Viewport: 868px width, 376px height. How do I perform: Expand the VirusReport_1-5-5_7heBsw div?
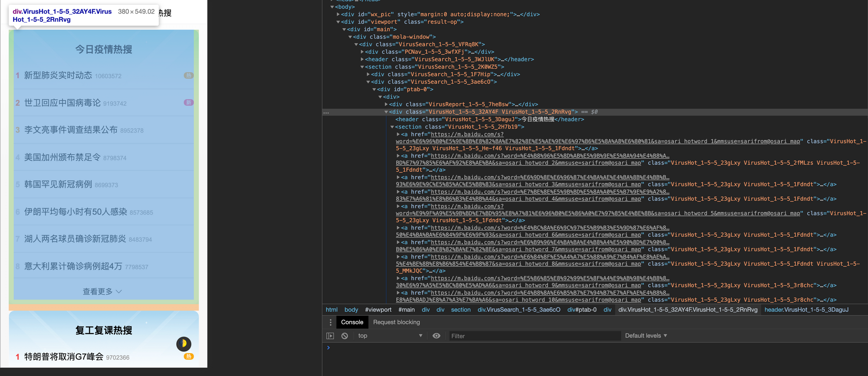pos(386,104)
